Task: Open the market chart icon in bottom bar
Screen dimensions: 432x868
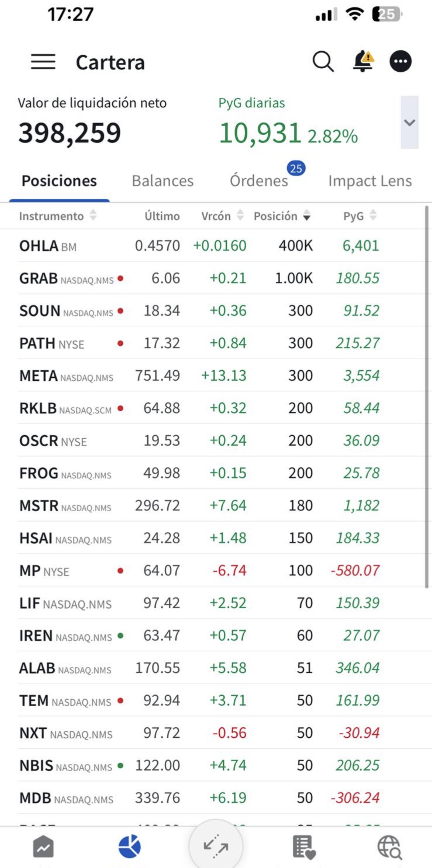Action: tap(43, 847)
